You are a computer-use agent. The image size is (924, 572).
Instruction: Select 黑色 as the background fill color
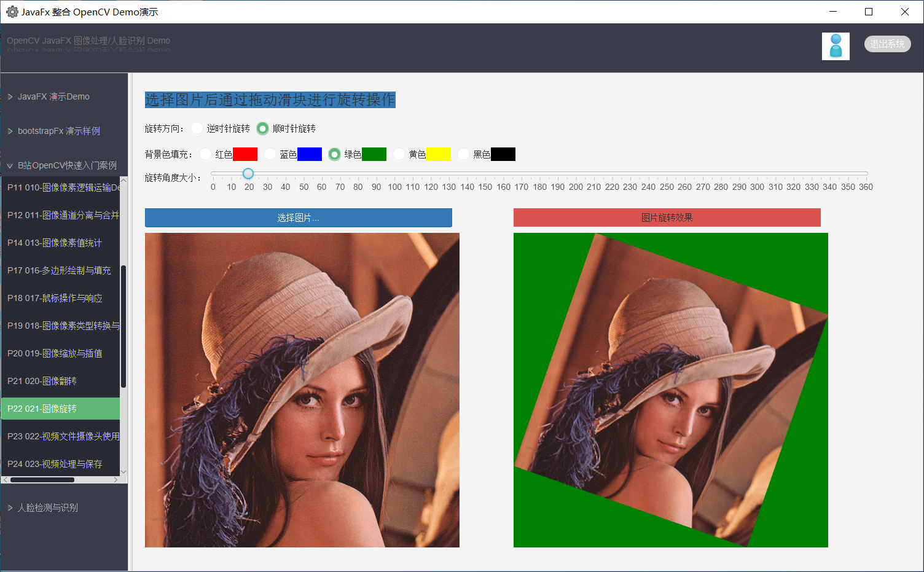[463, 154]
